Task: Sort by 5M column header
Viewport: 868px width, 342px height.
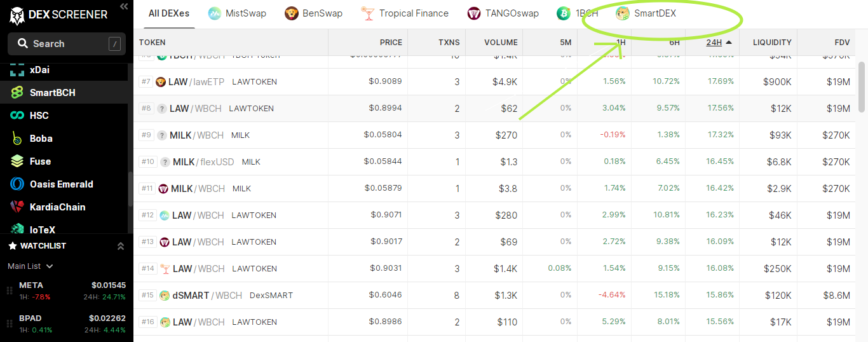Action: point(566,43)
